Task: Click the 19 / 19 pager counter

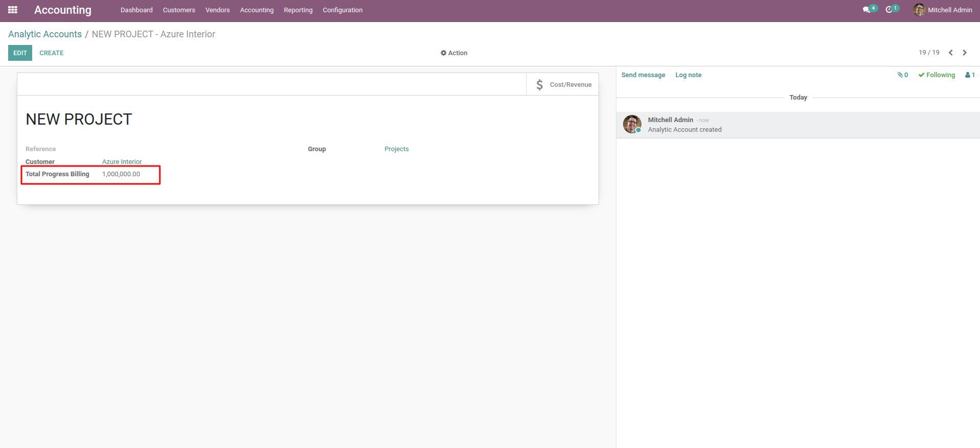Action: [929, 53]
